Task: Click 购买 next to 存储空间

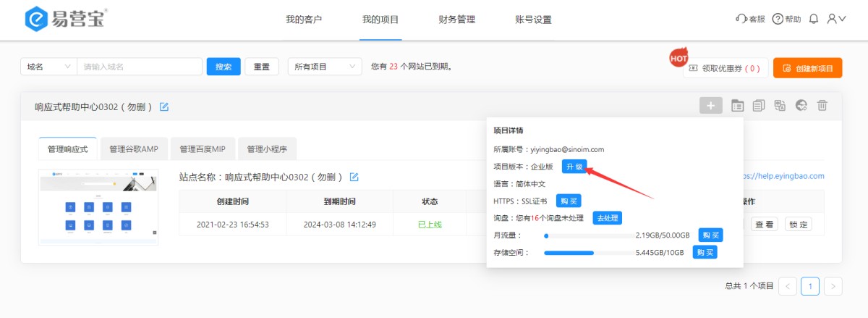Action: point(705,252)
